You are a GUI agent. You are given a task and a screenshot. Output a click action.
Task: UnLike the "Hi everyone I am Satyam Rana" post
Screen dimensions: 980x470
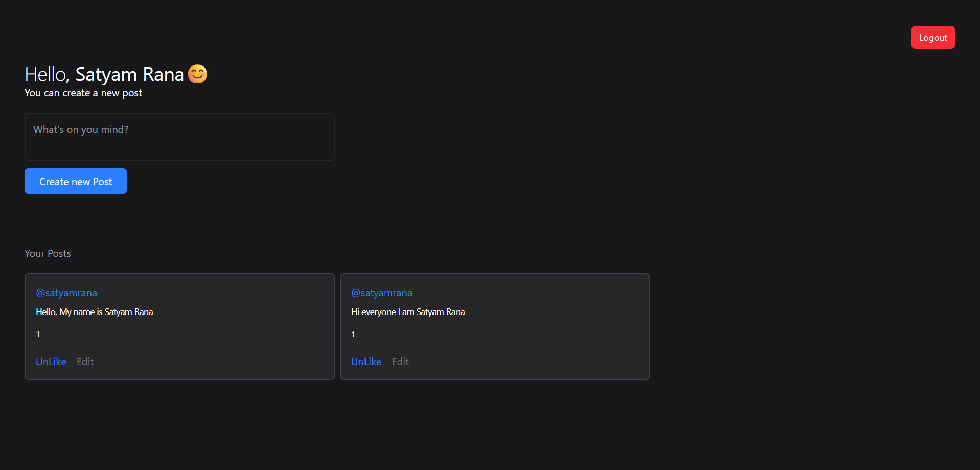366,362
